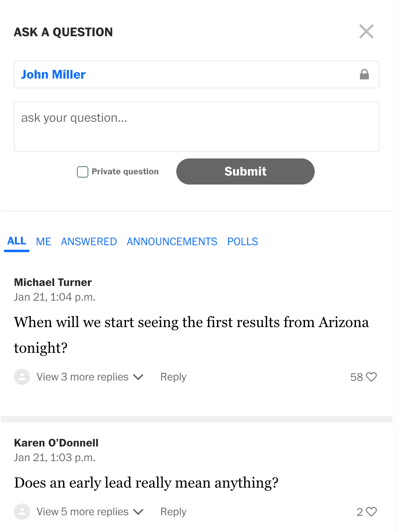Screen dimensions: 399x532
Task: Open the ANSWERED tab
Action: tap(89, 242)
